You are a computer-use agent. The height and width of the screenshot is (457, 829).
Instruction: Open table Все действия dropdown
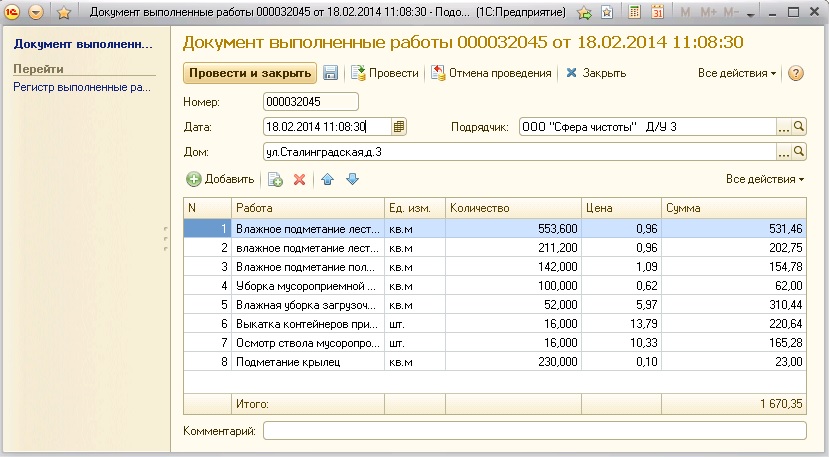coord(764,179)
